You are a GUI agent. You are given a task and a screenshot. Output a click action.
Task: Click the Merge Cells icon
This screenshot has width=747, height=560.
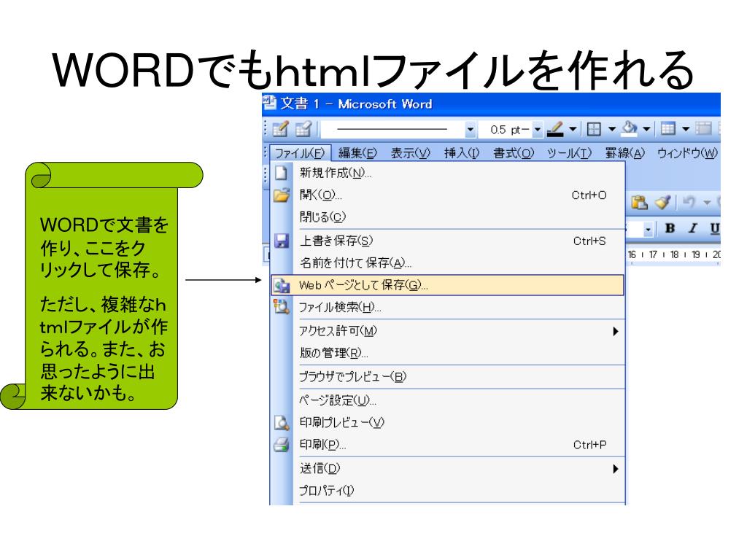(x=704, y=128)
